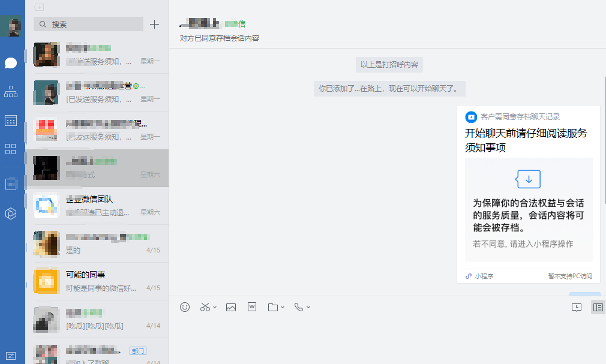
Task: Expand the phone call options arrow
Action: pyautogui.click(x=308, y=308)
